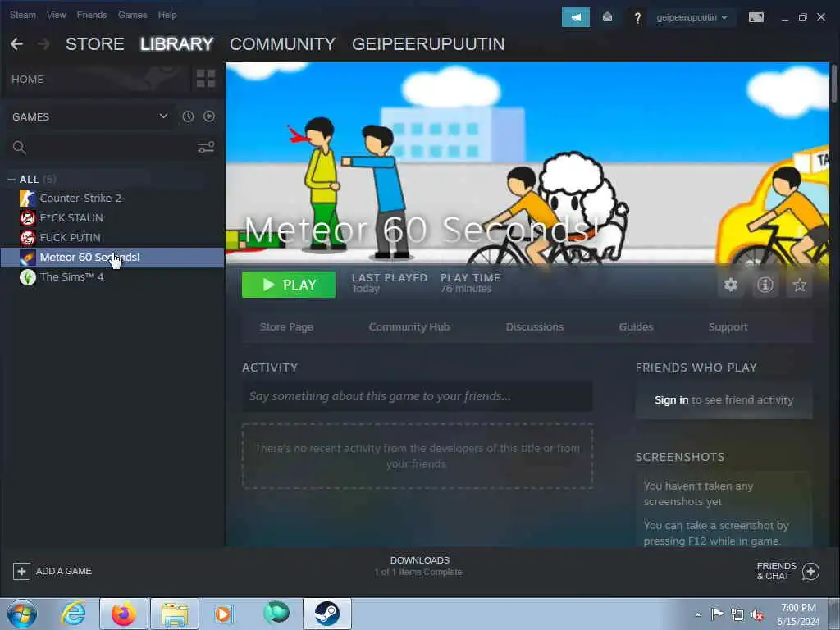Open the COMMUNITY tab

tap(282, 44)
